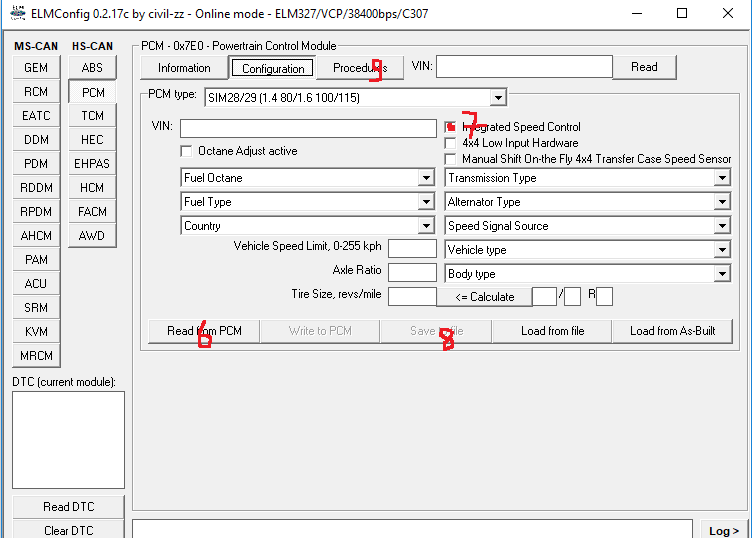Click the Read from PCM button
This screenshot has width=752, height=538.
(204, 331)
